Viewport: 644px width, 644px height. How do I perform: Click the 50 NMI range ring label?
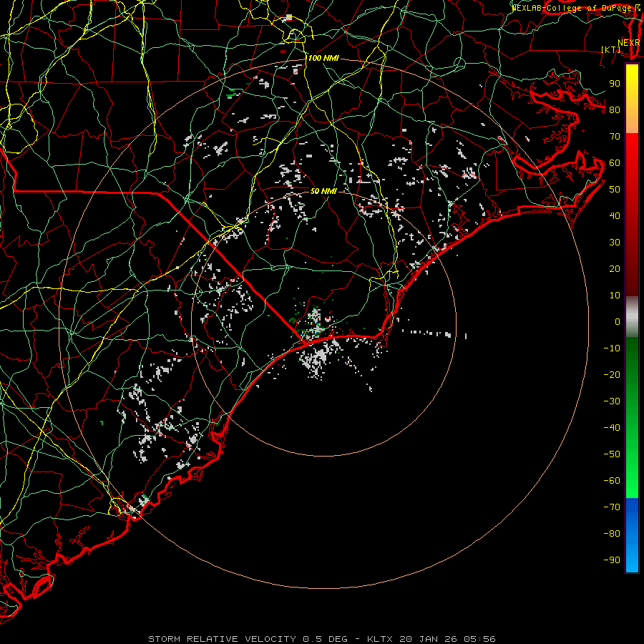pos(323,191)
